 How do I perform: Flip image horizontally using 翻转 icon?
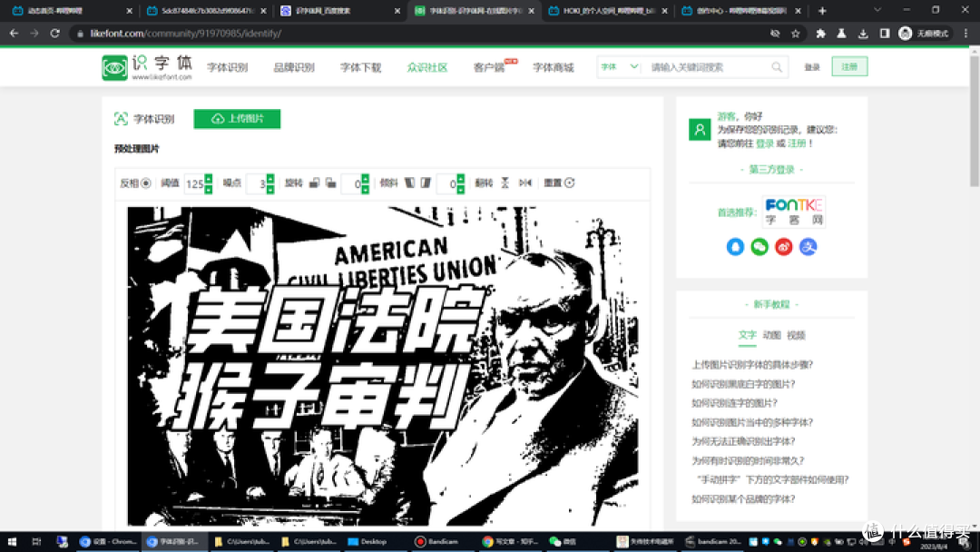525,182
